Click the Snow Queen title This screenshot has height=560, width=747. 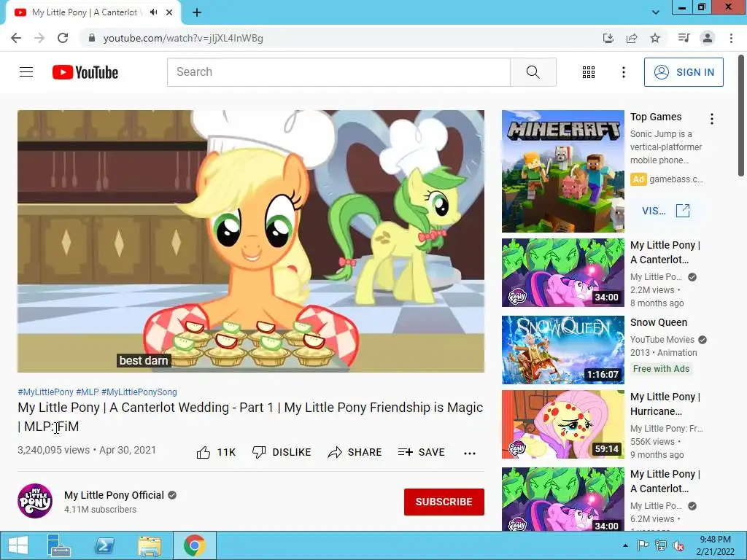click(659, 322)
